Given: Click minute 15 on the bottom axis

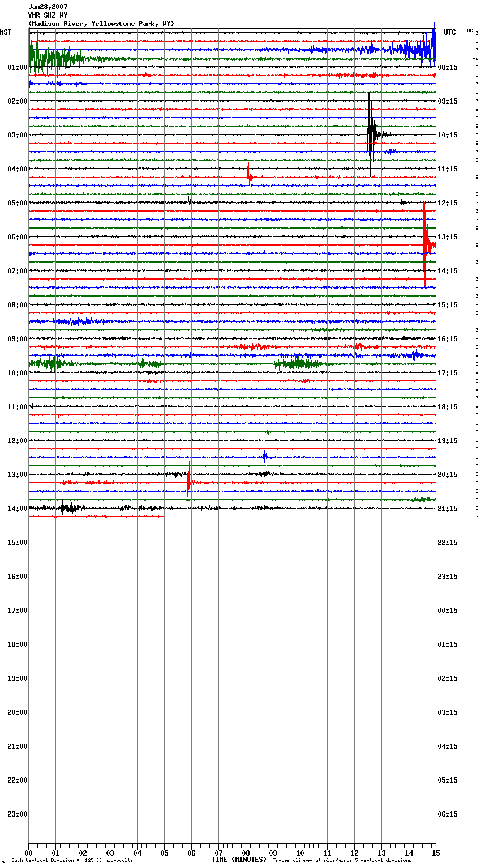Looking at the screenshot, I should pos(436,853).
